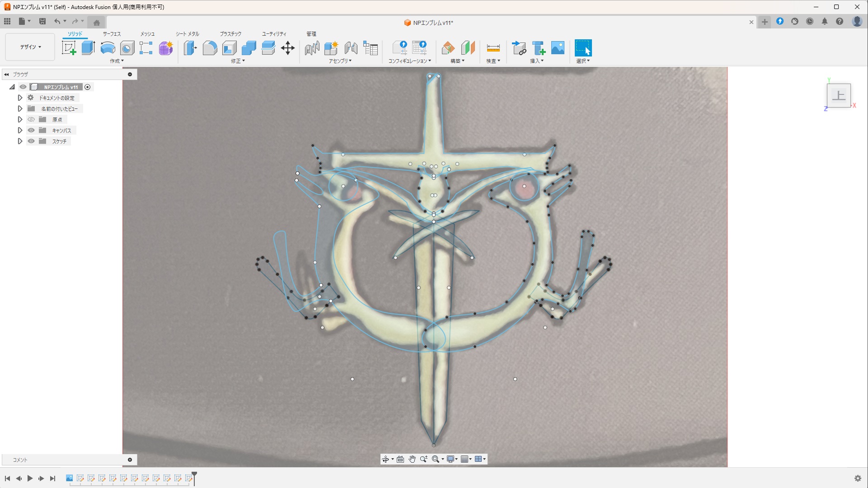The width and height of the screenshot is (868, 488).
Task: Open the デザイン workspace dropdown
Action: (30, 47)
